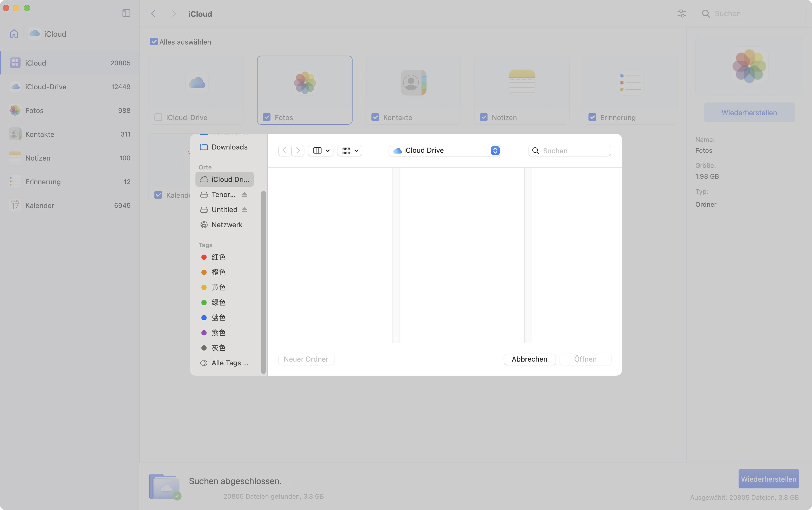The image size is (812, 510).
Task: Open Notizen category in sidebar
Action: [x=70, y=158]
